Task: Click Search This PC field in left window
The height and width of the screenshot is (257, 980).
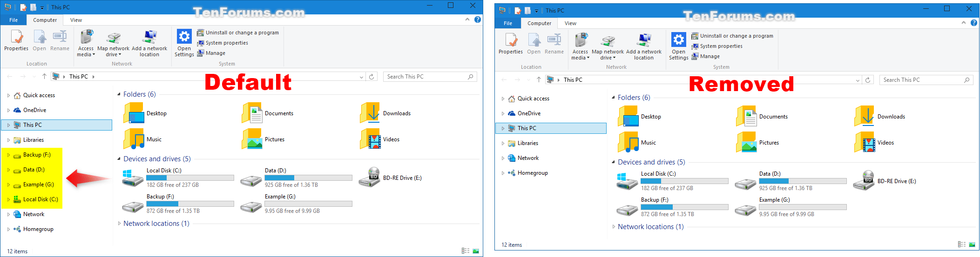Action: tap(430, 77)
